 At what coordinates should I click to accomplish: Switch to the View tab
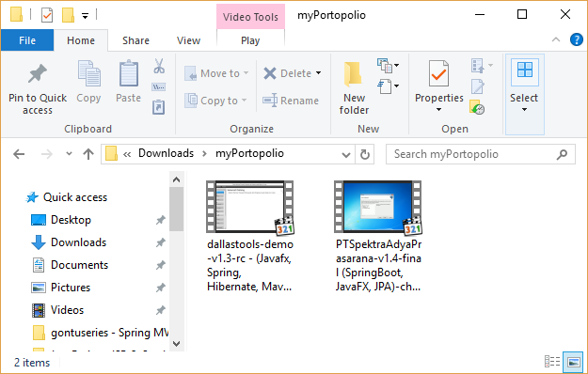[x=188, y=40]
